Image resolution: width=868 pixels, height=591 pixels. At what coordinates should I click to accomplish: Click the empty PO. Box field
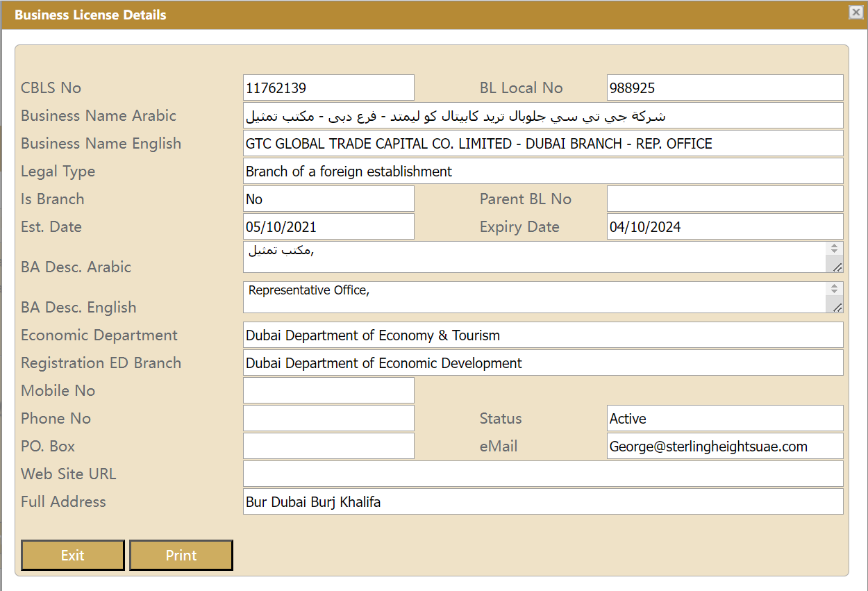[x=328, y=446]
